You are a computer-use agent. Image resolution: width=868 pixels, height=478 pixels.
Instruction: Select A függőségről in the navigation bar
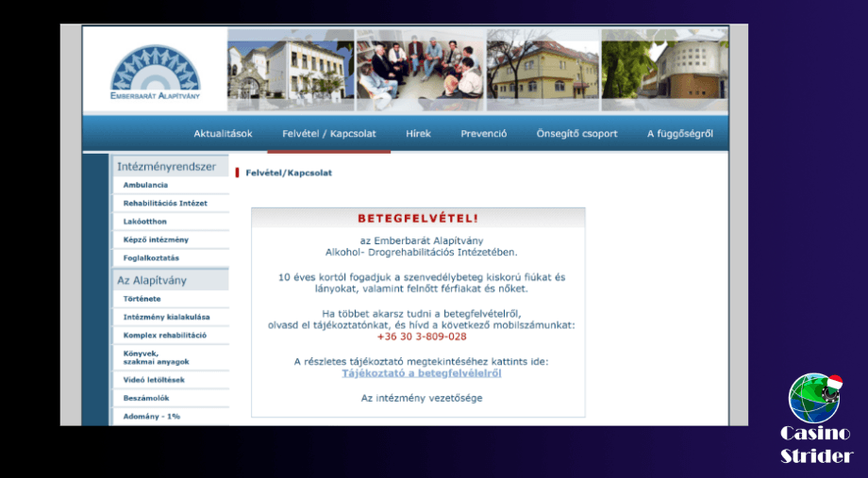[x=679, y=134]
